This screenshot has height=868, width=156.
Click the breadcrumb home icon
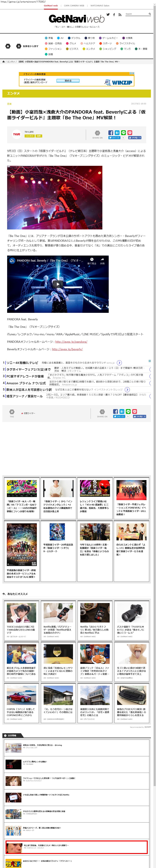pyautogui.click(x=4, y=62)
